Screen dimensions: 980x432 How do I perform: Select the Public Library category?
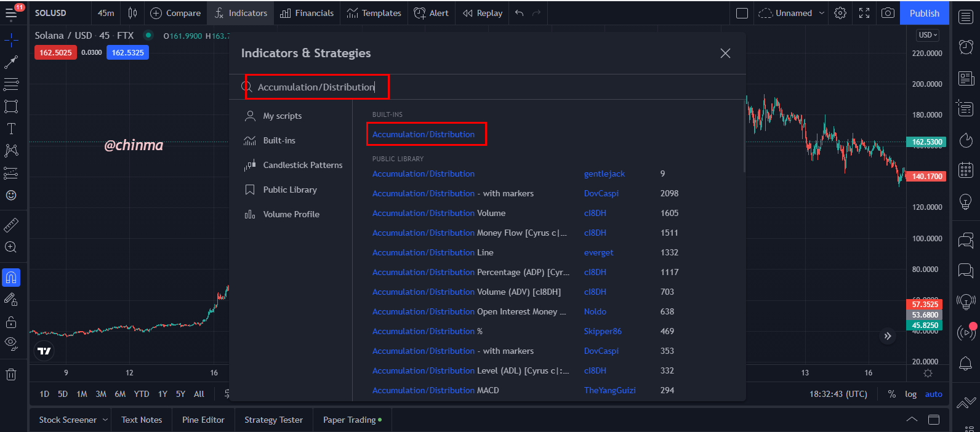click(x=291, y=190)
